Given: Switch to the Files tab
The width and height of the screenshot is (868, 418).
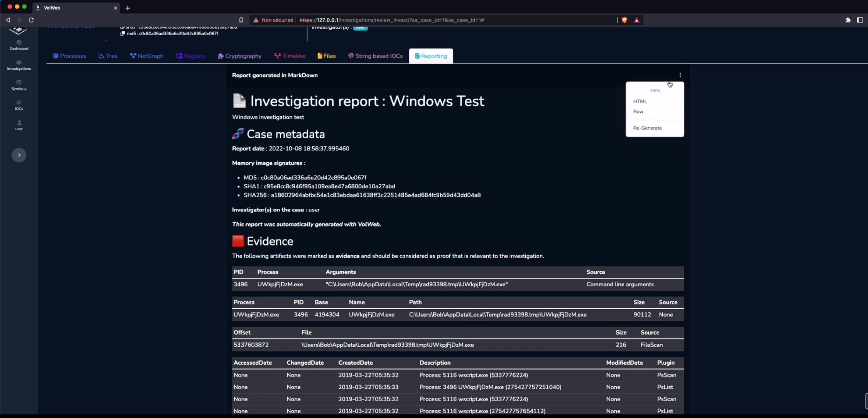Looking at the screenshot, I should 327,56.
